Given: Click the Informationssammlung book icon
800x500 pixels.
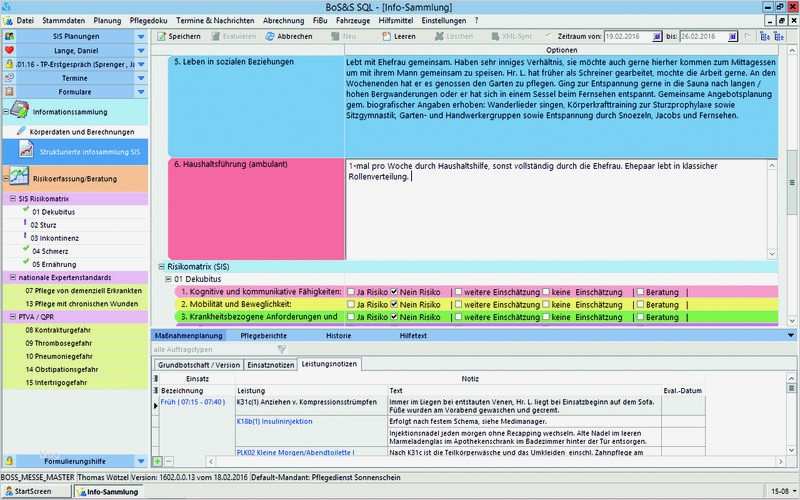Looking at the screenshot, I should point(19,110).
